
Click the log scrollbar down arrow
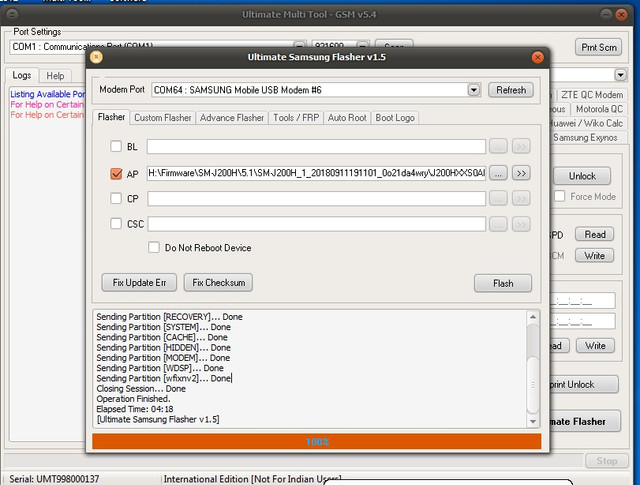[x=533, y=421]
